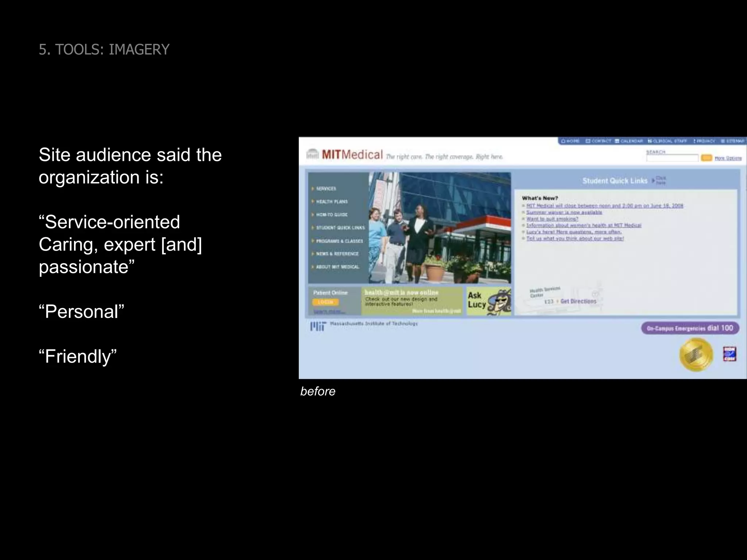Click the 'Want to quit smoking?' link

[x=552, y=219]
